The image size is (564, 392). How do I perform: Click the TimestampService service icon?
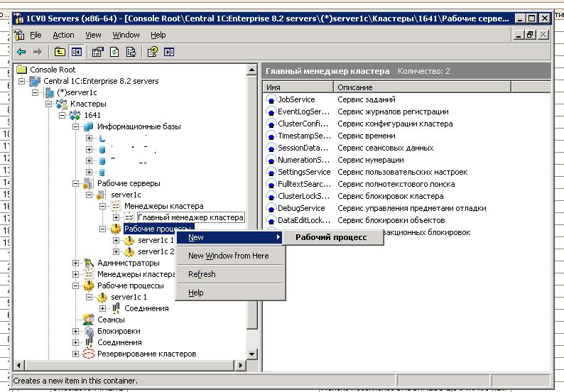point(271,136)
